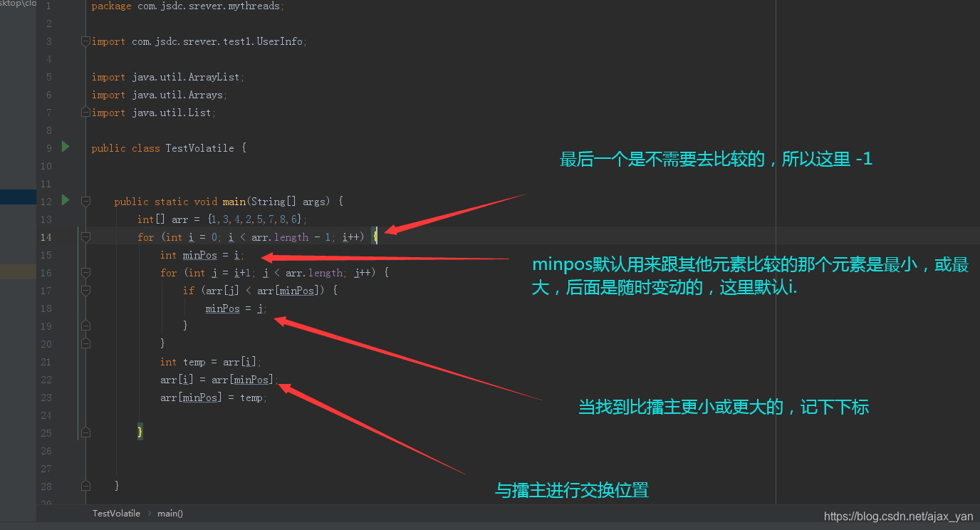Click temp variable declaration on line 21
980x530 pixels.
(x=194, y=362)
